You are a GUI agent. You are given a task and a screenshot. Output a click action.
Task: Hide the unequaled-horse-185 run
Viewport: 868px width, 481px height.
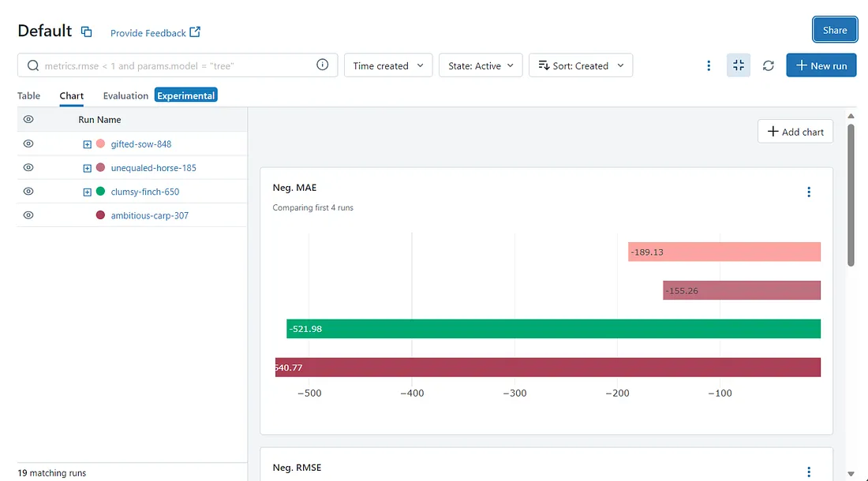(x=28, y=168)
